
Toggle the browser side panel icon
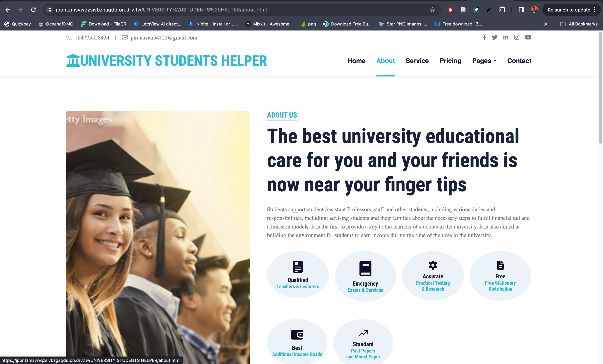pyautogui.click(x=521, y=10)
